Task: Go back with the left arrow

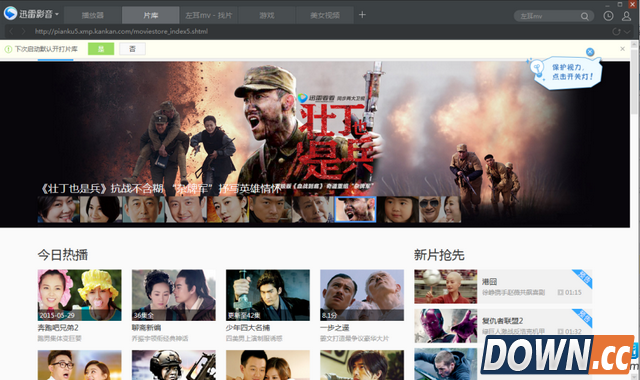Action: pyautogui.click(x=11, y=31)
